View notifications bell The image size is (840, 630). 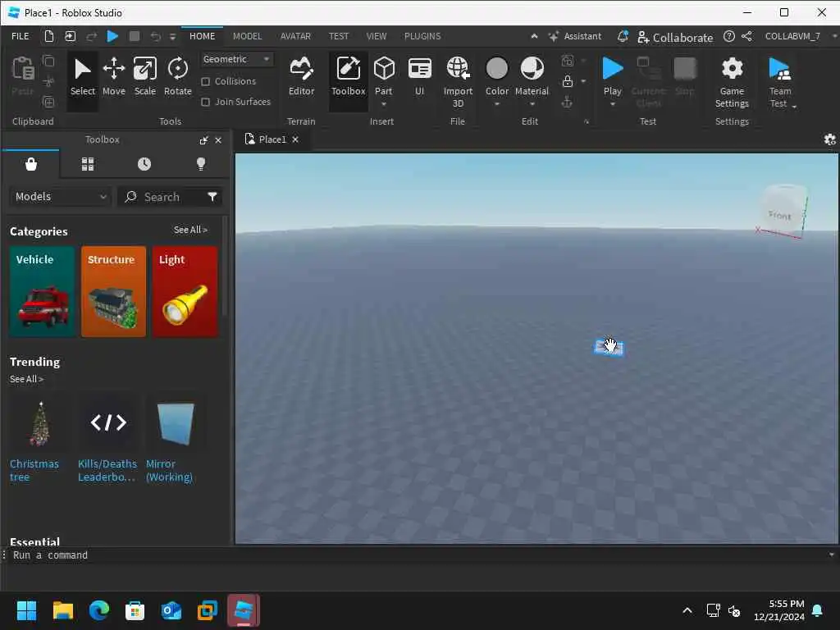click(x=622, y=36)
